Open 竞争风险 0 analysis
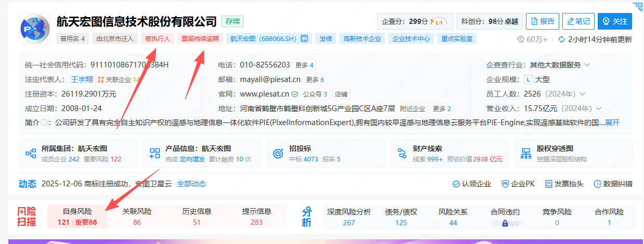The width and height of the screenshot is (644, 244). click(x=557, y=217)
